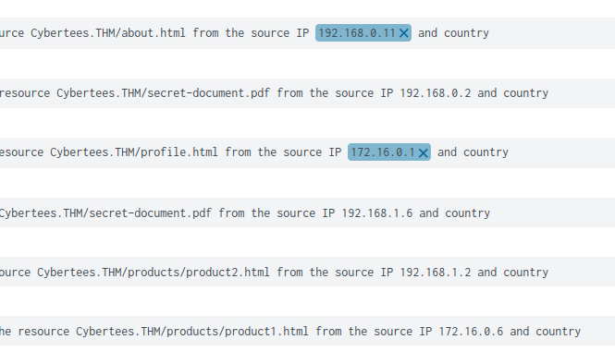615x364 pixels.
Task: Click Cybertees.THM/profile.html resource text
Action: [x=134, y=152]
